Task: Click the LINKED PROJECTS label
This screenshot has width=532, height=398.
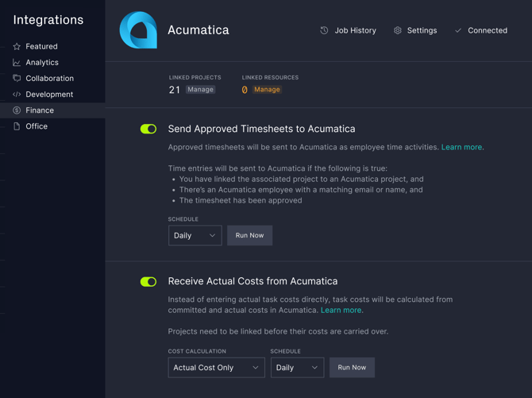Action: coord(195,77)
